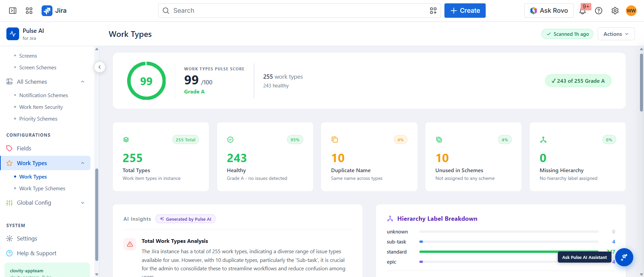This screenshot has height=277, width=644.
Task: Click the Hierarchy Label Breakdown icon
Action: (390, 219)
